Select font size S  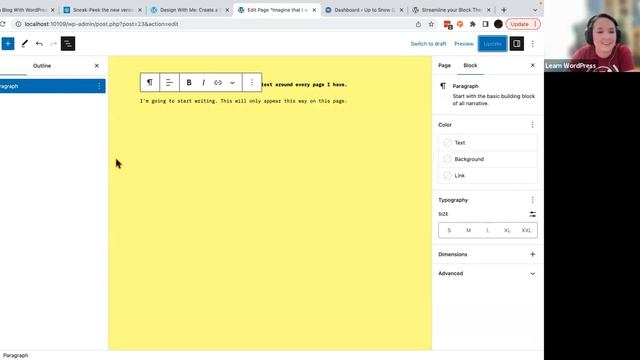pos(449,231)
